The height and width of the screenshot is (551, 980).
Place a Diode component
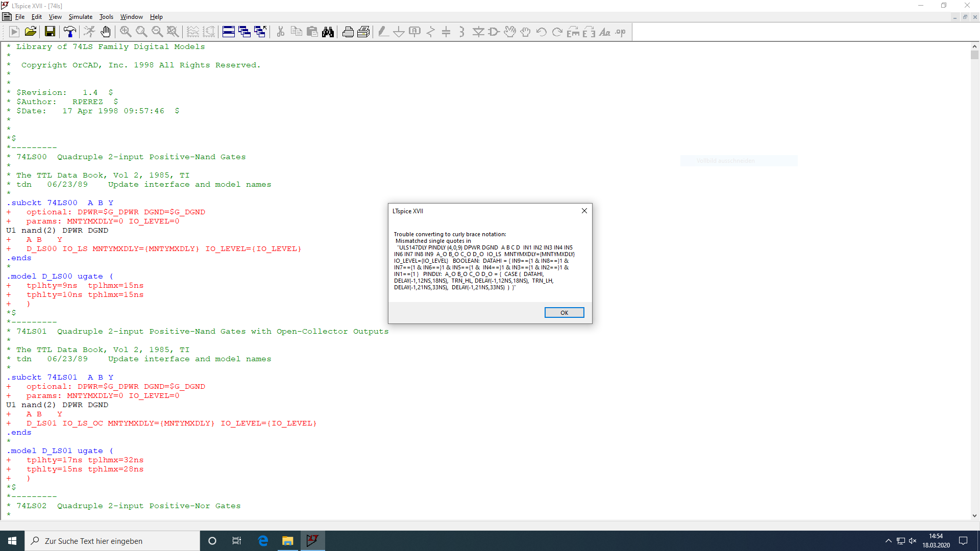(478, 32)
